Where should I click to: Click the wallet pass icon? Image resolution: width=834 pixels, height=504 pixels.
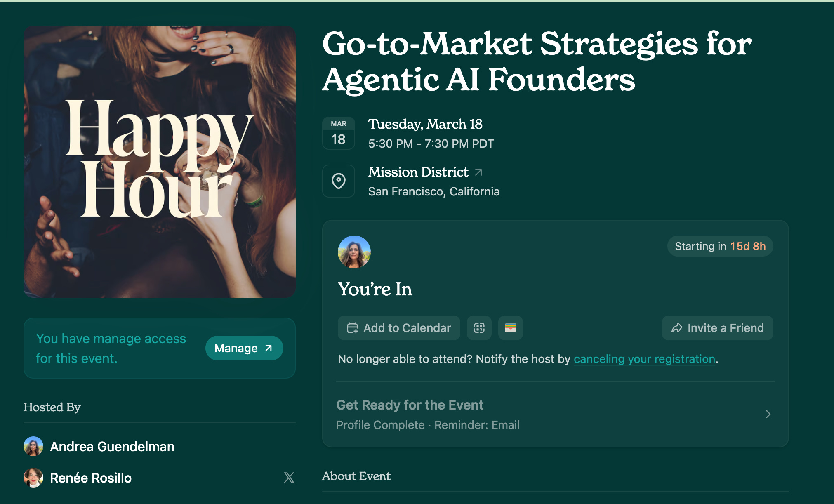510,328
